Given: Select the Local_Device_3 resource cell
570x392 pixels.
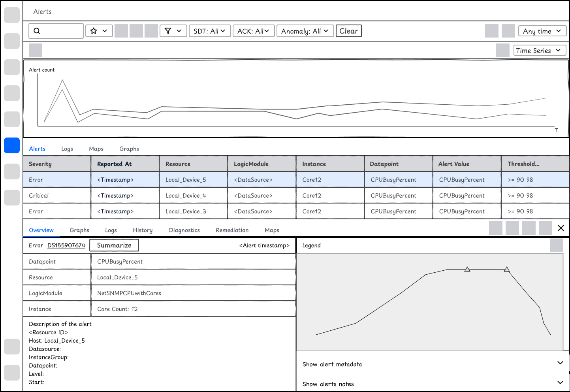Looking at the screenshot, I should click(x=194, y=211).
